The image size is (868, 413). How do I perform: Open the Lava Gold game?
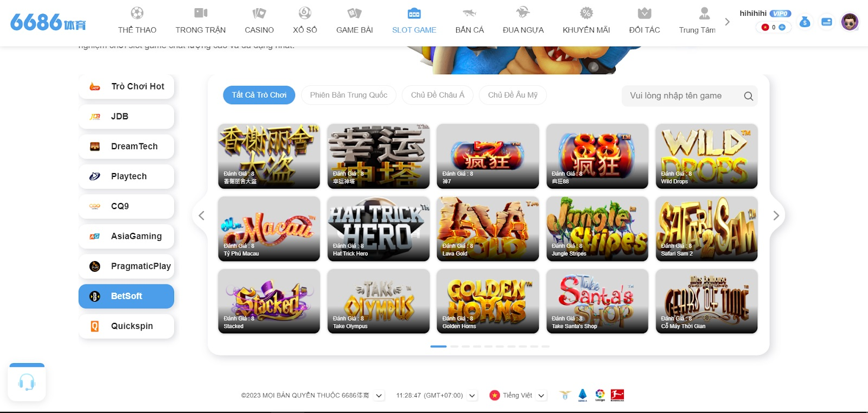click(488, 229)
